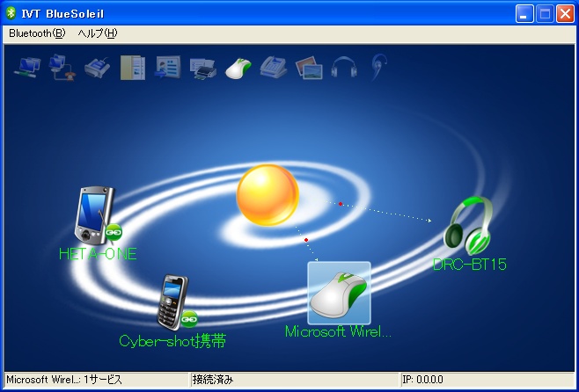Viewport: 579px width, 392px height.
Task: Click the Cyber-shot携帯 device label
Action: click(172, 341)
